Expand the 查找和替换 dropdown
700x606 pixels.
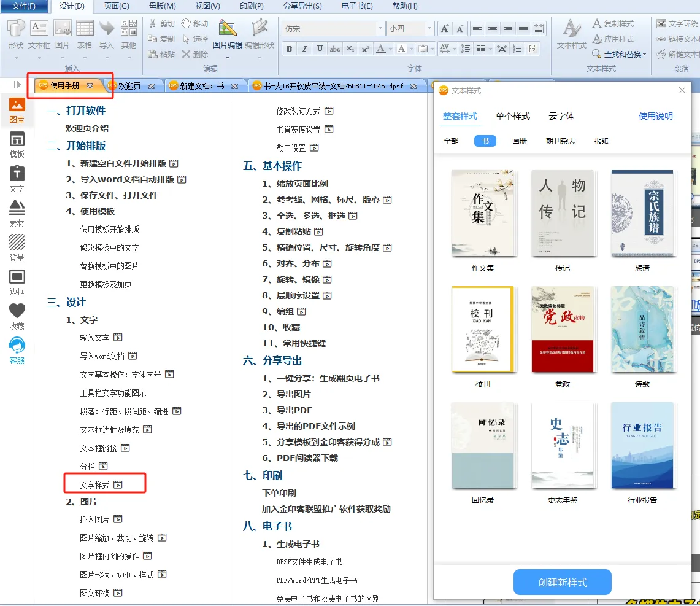click(x=644, y=55)
